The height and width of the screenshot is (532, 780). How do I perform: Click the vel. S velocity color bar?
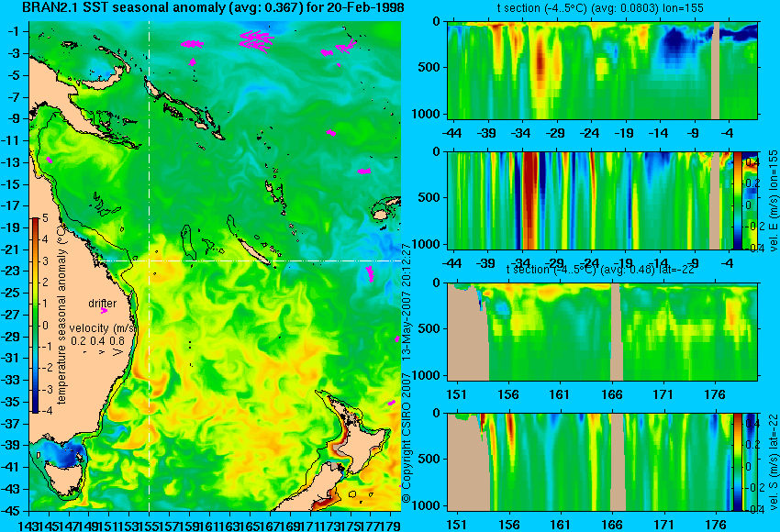(x=738, y=462)
